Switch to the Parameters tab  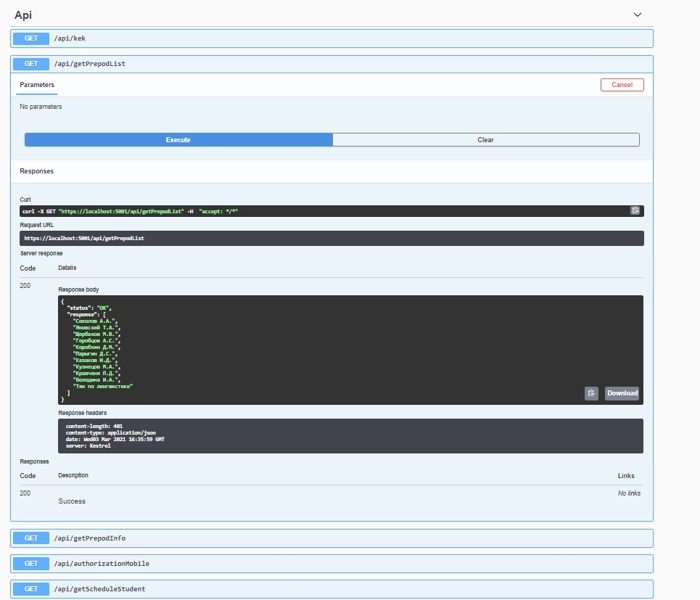coord(36,84)
